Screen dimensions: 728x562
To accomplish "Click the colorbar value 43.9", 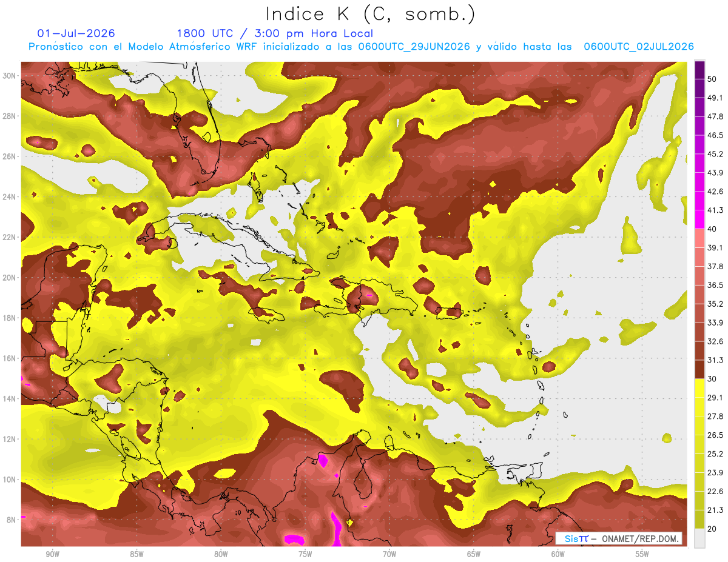I will [715, 173].
